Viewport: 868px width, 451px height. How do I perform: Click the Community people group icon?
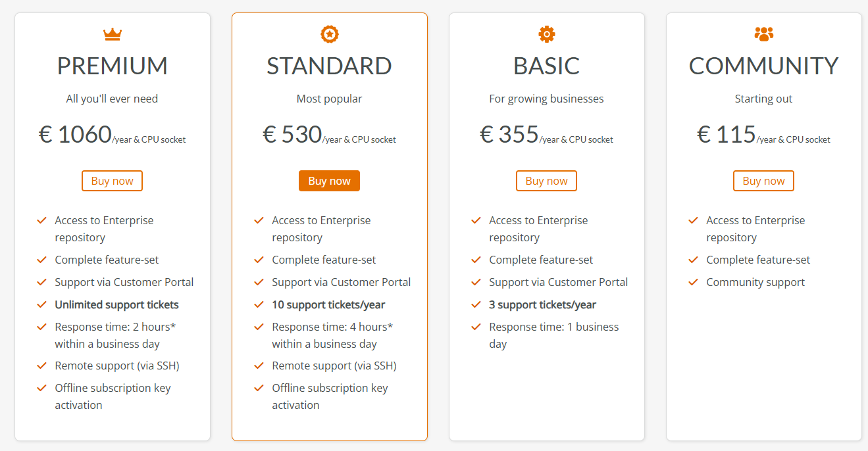(x=763, y=34)
